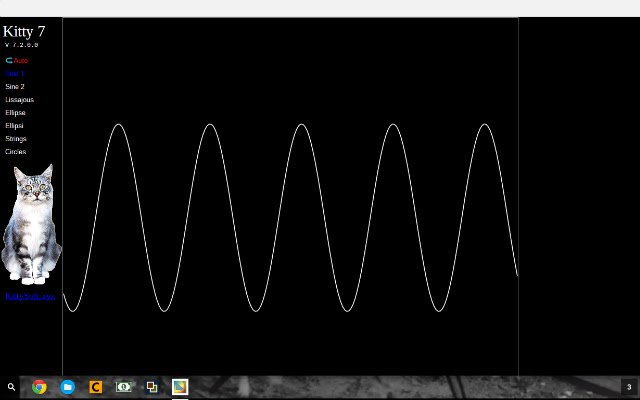The image size is (640, 400).
Task: Click the notification count badge showing 3
Action: tap(629, 387)
